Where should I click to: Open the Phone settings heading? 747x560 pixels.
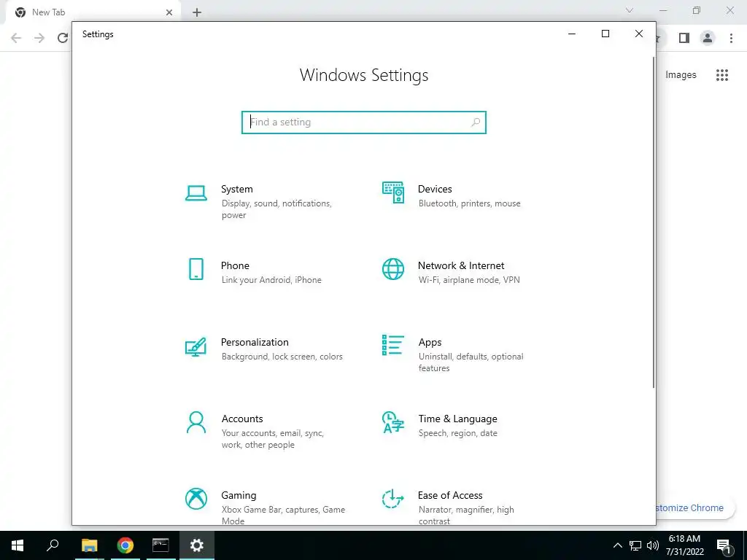[235, 265]
